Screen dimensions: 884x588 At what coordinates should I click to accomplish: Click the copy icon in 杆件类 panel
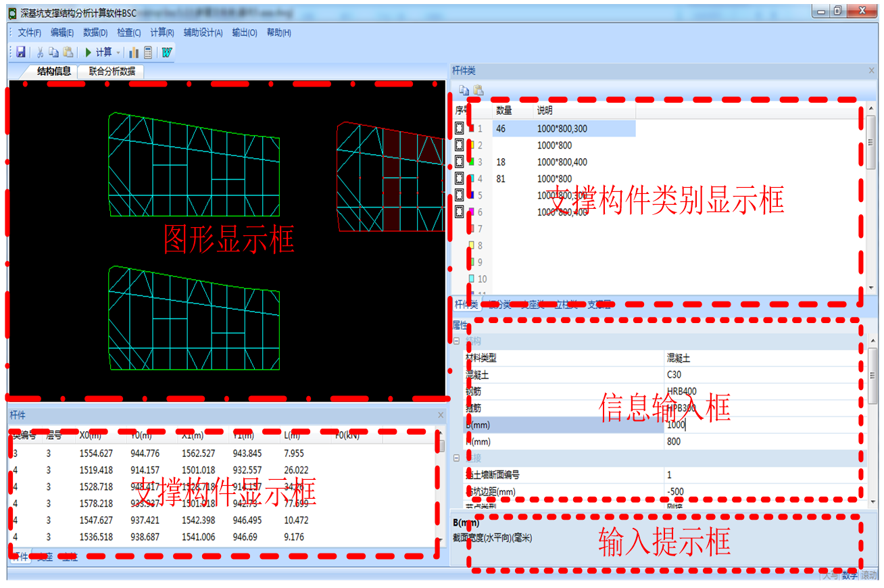(464, 90)
